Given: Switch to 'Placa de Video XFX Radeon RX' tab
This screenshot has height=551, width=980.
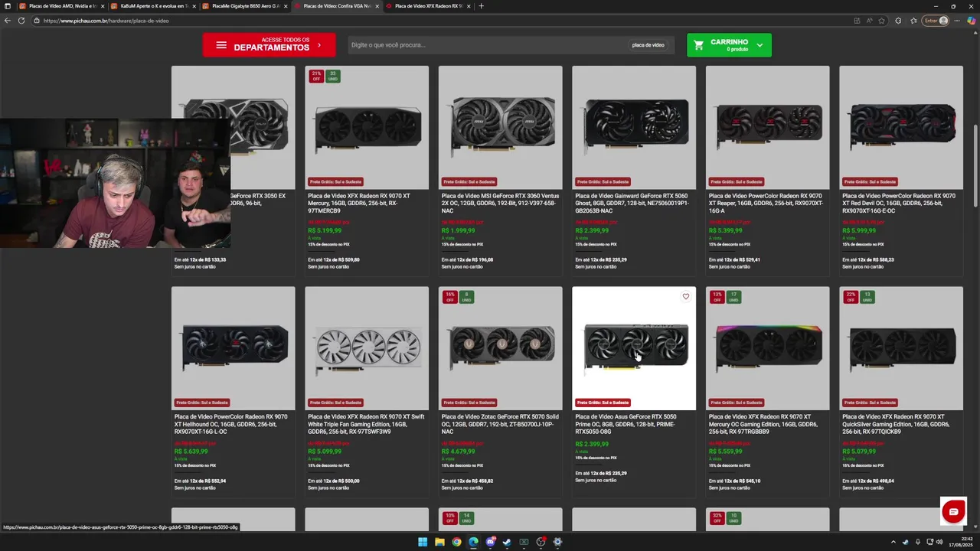Looking at the screenshot, I should (x=427, y=6).
